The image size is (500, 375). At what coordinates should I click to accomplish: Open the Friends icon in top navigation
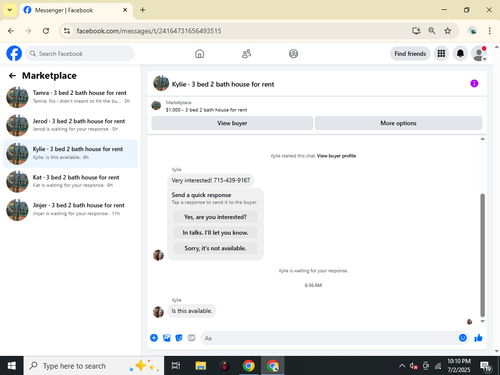tap(246, 54)
